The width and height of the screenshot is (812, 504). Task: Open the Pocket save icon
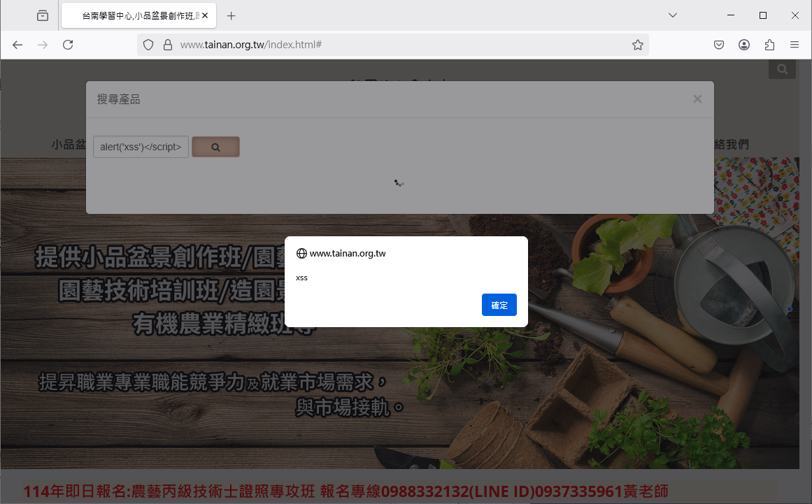pos(719,45)
